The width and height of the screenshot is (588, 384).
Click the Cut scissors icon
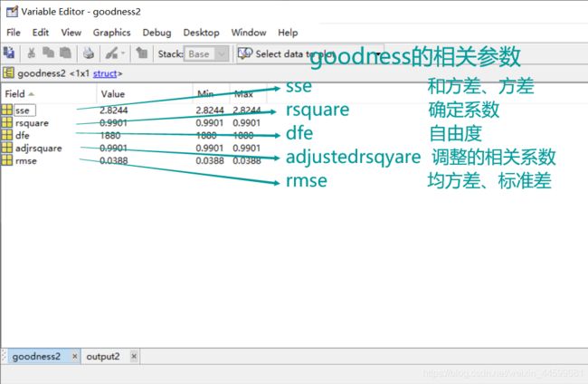[31, 53]
